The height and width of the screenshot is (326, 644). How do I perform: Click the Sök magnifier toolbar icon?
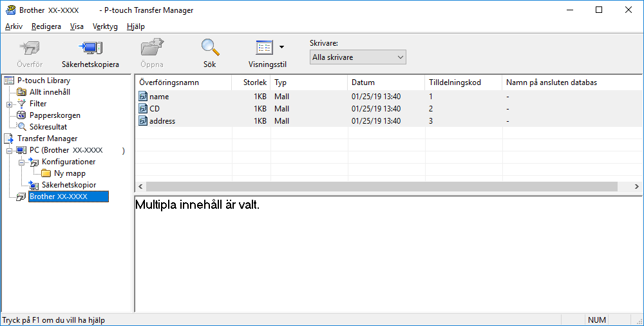[210, 48]
